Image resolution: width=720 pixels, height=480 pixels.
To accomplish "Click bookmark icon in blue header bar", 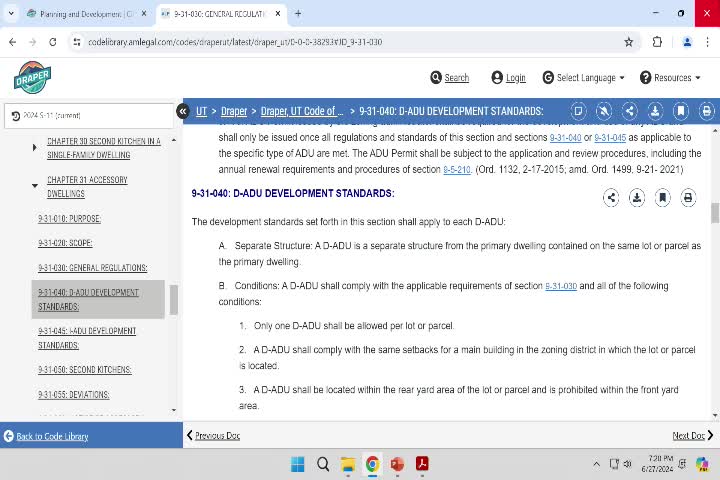I will tap(681, 111).
